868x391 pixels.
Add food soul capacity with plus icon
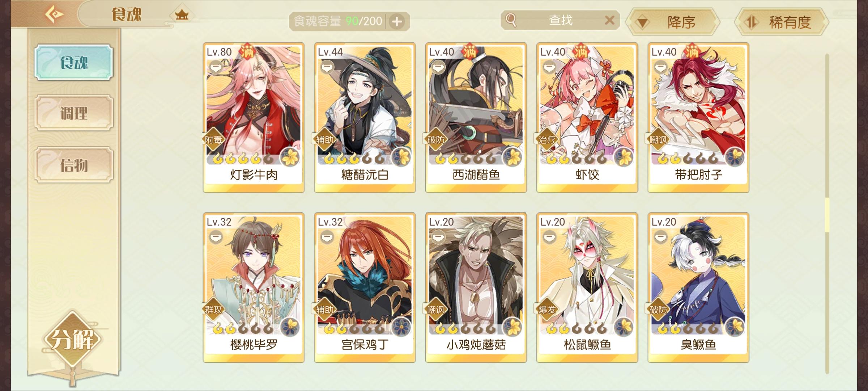(397, 22)
